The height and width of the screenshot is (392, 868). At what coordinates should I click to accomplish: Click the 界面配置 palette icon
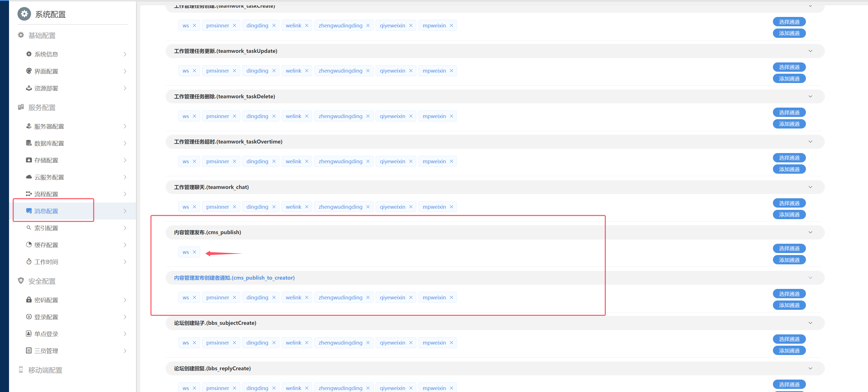click(x=29, y=71)
